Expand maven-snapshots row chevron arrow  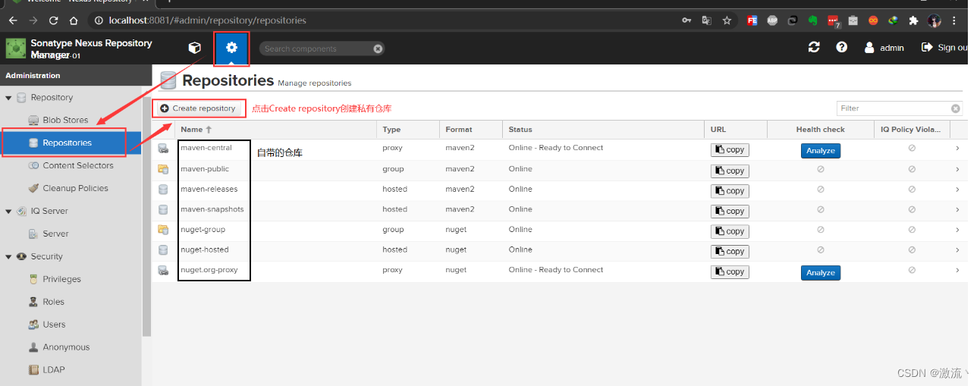coord(958,209)
